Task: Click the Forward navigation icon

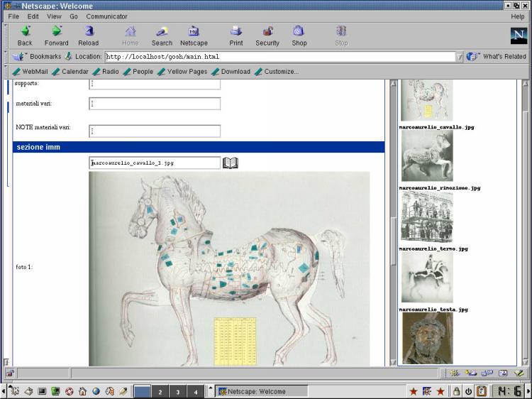Action: point(57,31)
